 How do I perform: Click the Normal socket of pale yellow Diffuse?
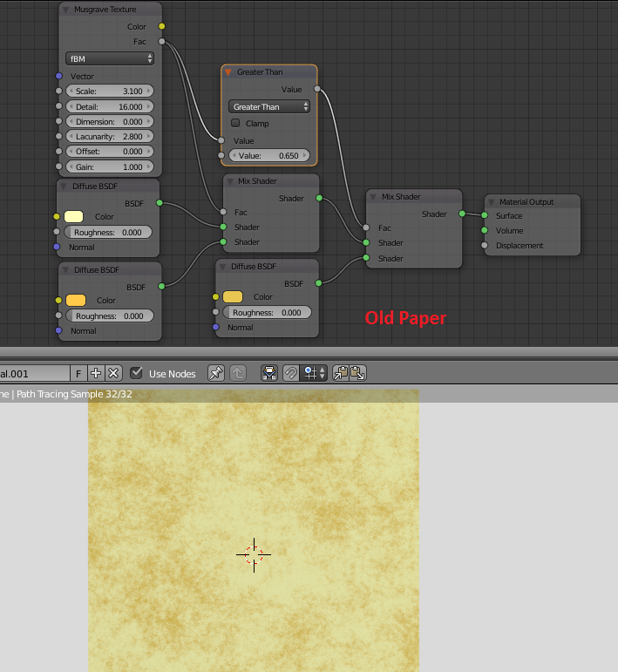point(57,247)
